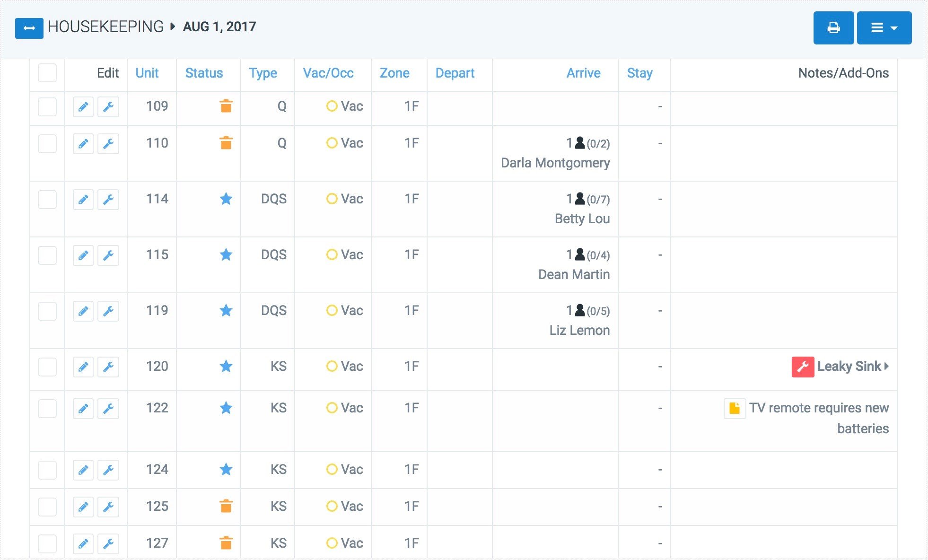
Task: Edit unit 125 with the pencil icon
Action: [x=83, y=507]
